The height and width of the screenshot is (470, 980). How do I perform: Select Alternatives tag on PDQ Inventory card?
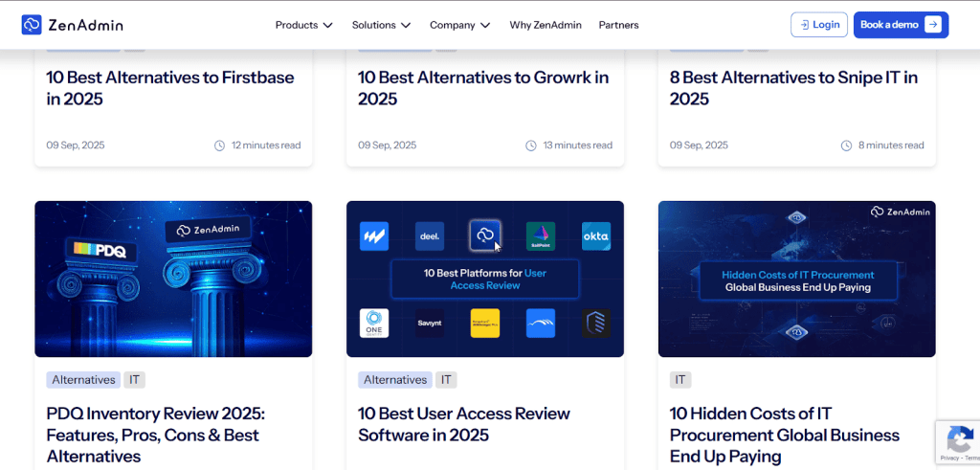[x=83, y=380]
